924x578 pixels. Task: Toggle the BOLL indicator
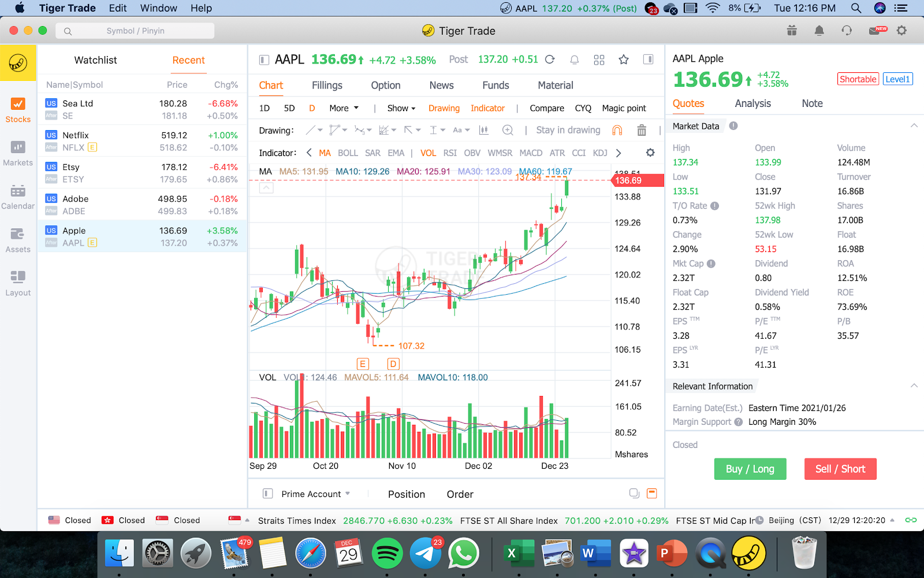348,153
